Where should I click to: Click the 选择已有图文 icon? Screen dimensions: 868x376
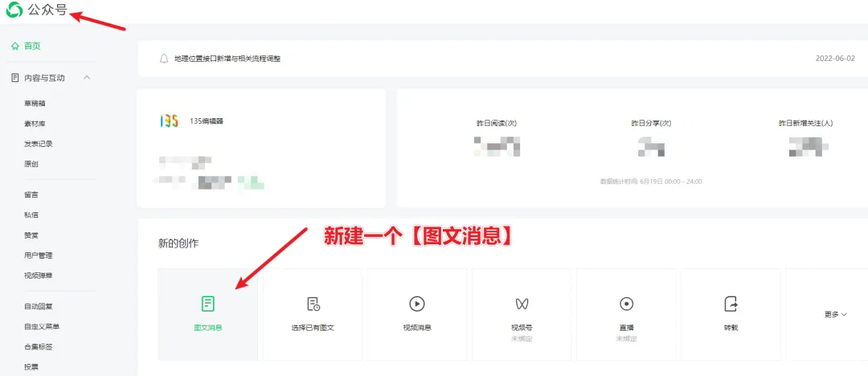[x=313, y=304]
